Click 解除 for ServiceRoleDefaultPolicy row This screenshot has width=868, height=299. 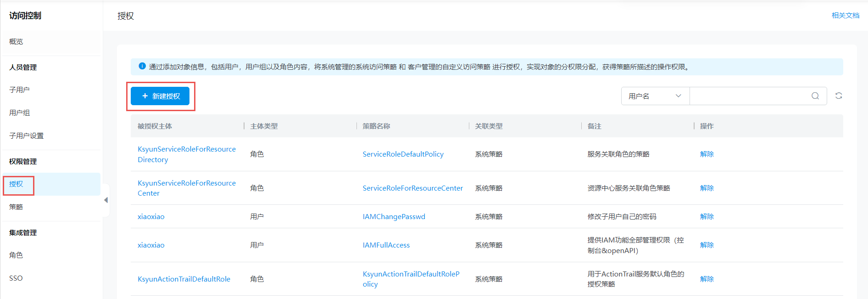click(x=707, y=154)
